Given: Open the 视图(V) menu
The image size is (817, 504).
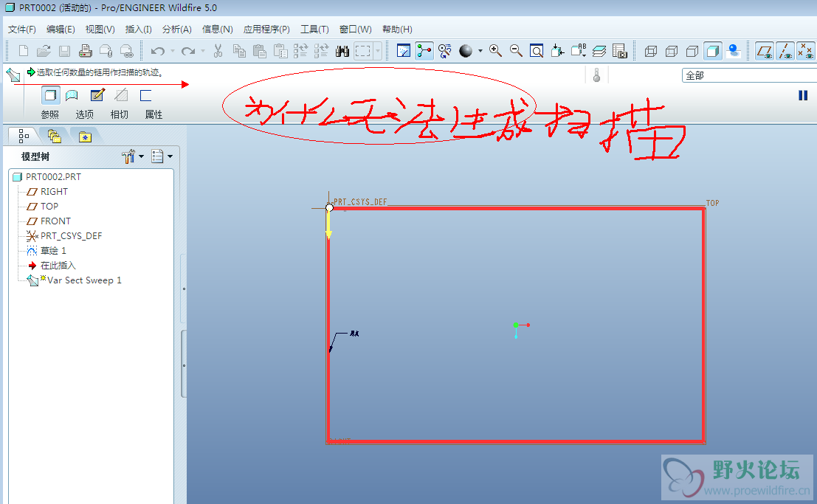Looking at the screenshot, I should [100, 30].
